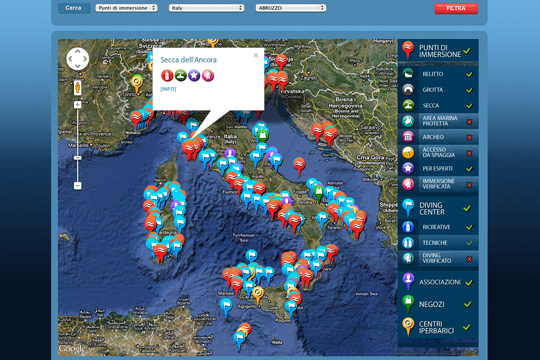
Task: Click the red tank icon in Secca dell'Ancora popup
Action: pos(167,75)
